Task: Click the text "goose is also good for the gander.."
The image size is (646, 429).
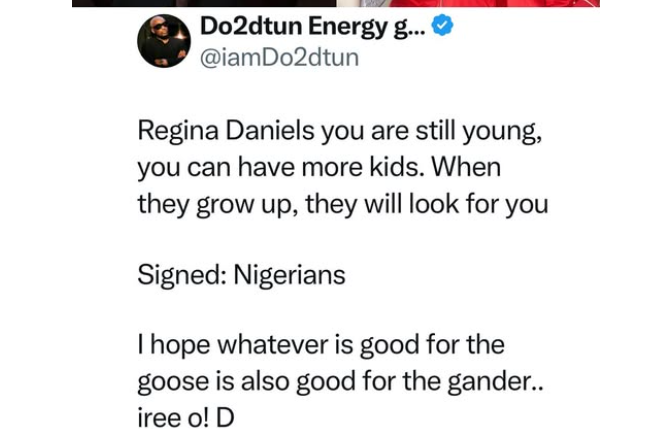Action: click(340, 381)
